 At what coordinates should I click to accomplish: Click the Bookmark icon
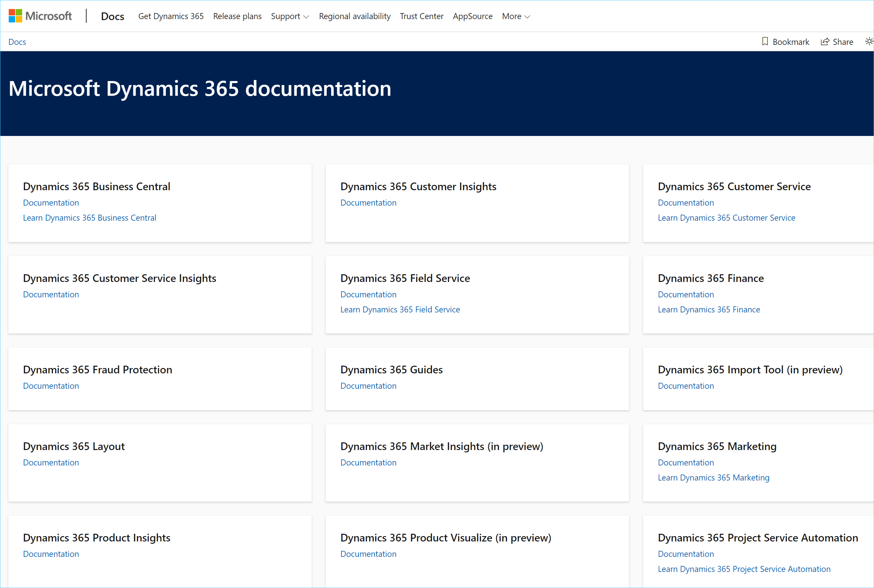coord(765,41)
